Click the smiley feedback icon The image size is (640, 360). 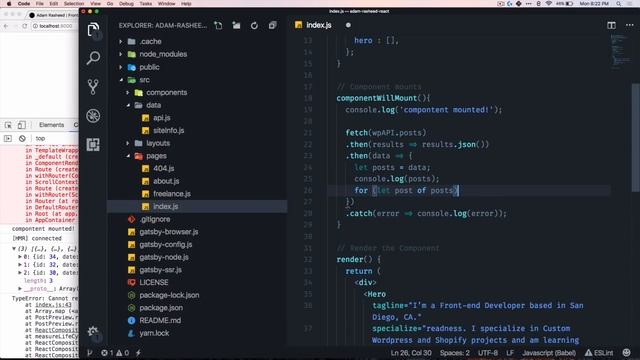[627, 353]
